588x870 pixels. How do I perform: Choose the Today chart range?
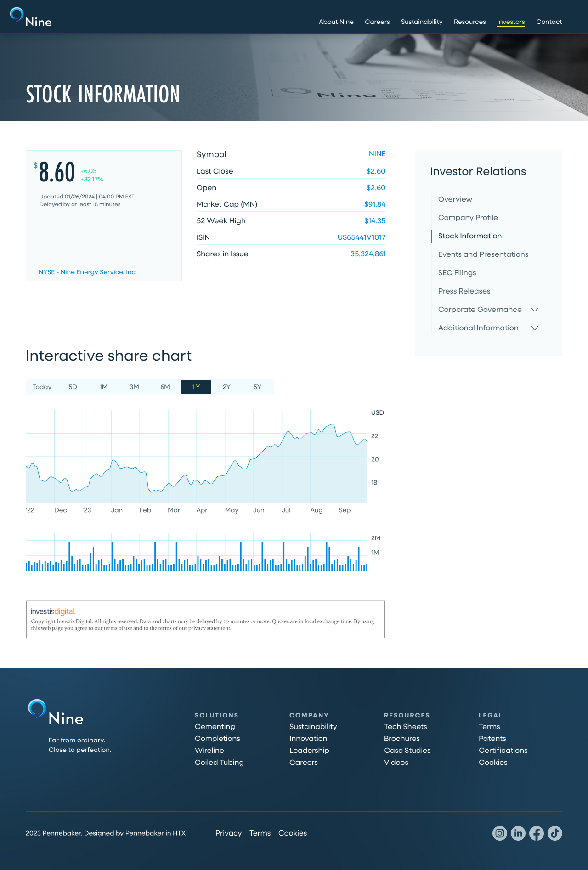[42, 387]
